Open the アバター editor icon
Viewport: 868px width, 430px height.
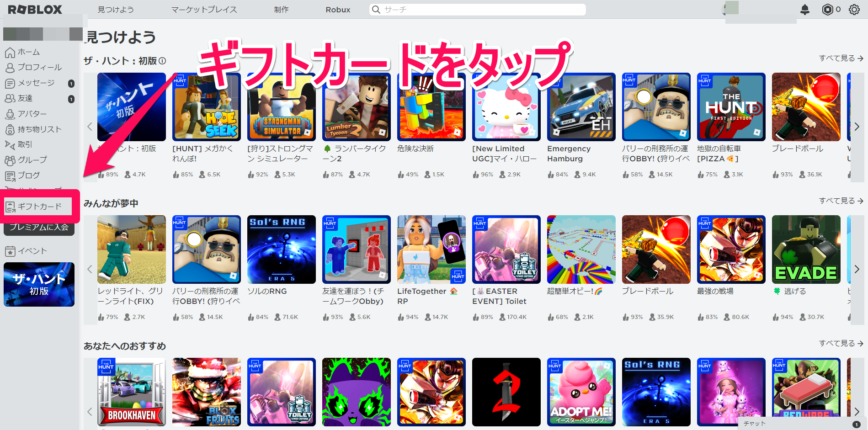point(10,114)
